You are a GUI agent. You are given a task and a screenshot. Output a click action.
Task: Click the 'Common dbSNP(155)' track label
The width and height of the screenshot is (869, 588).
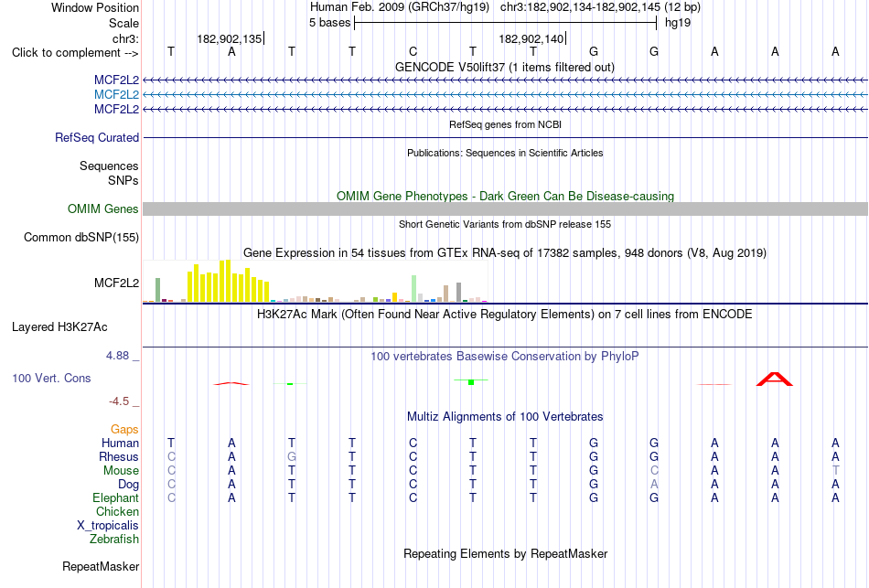(x=80, y=237)
